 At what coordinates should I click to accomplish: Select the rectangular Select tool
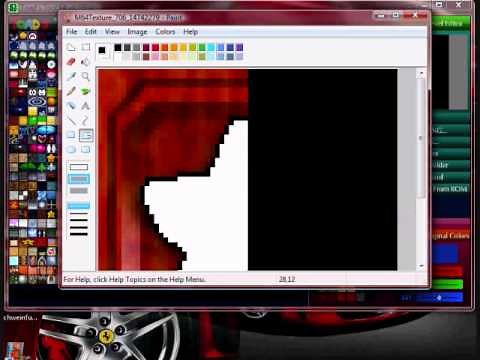[x=86, y=47]
